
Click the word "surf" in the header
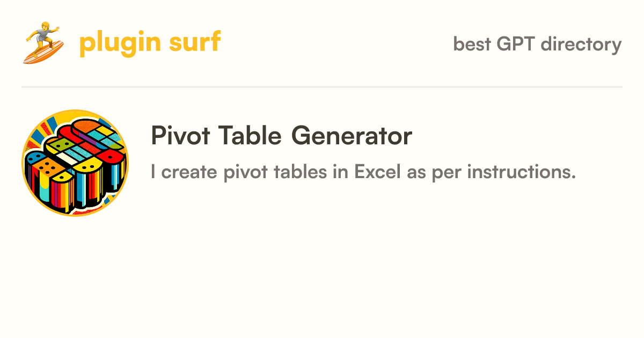[x=194, y=43]
